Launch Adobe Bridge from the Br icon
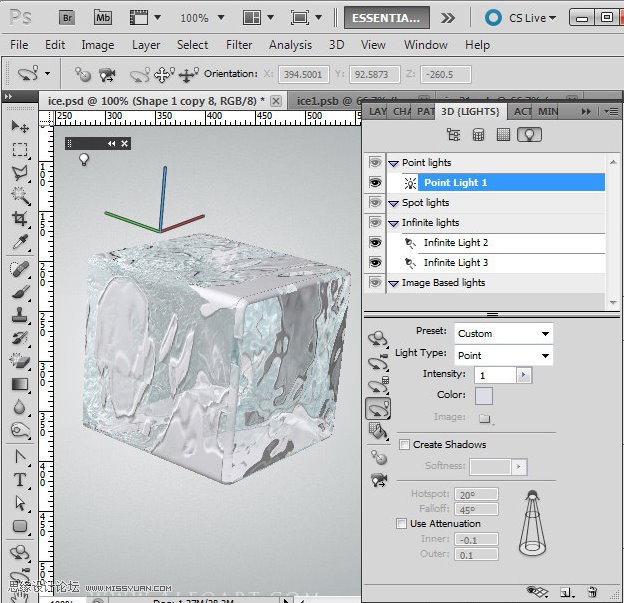The image size is (624, 603). pos(67,18)
